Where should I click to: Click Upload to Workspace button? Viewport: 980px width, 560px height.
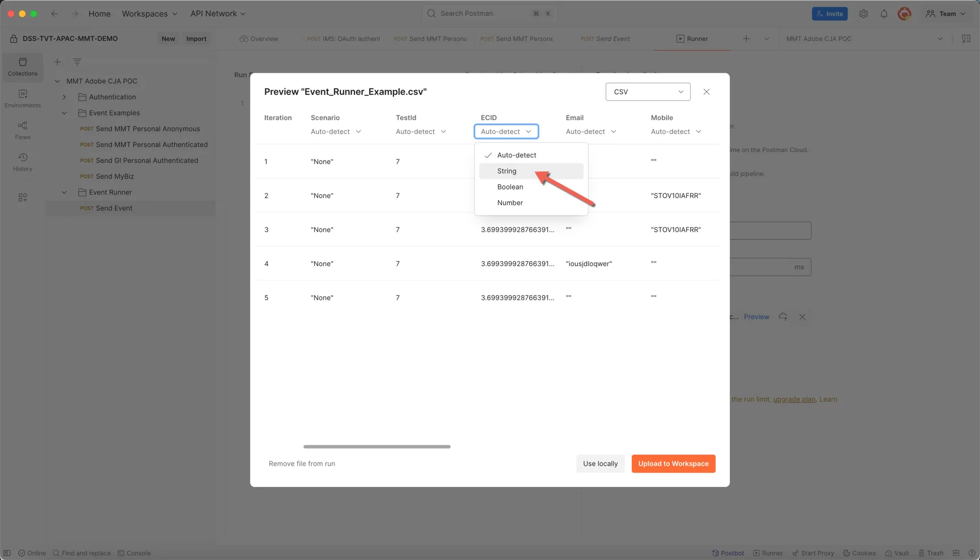pos(673,464)
